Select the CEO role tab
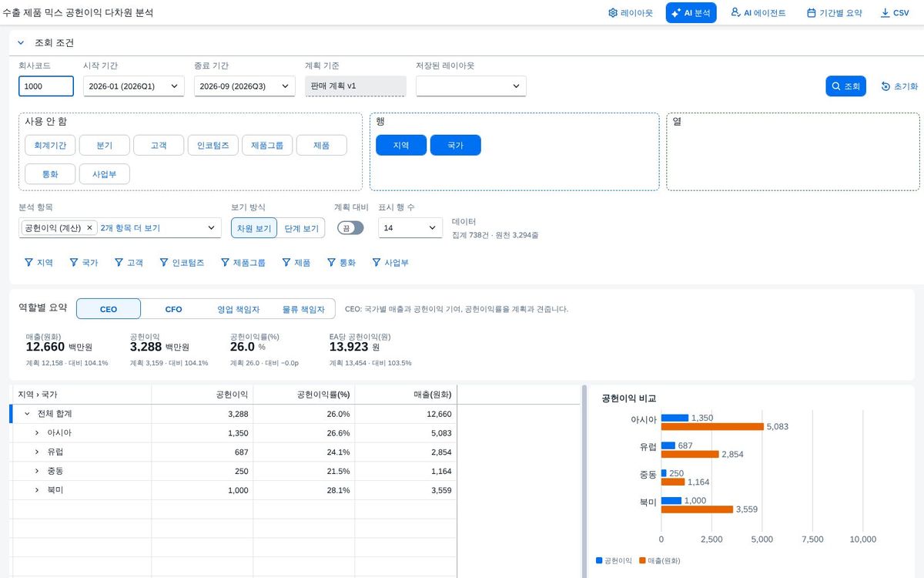This screenshot has width=924, height=578. 109,308
